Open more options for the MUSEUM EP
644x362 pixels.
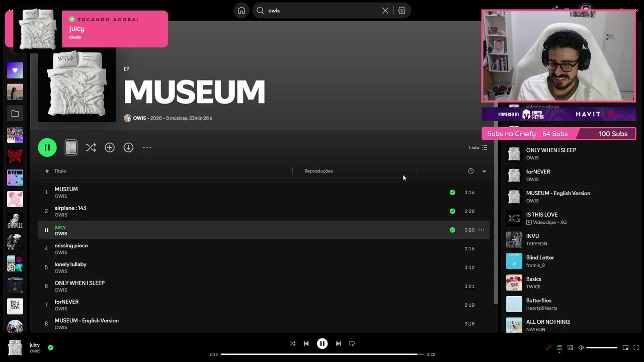pos(147,147)
